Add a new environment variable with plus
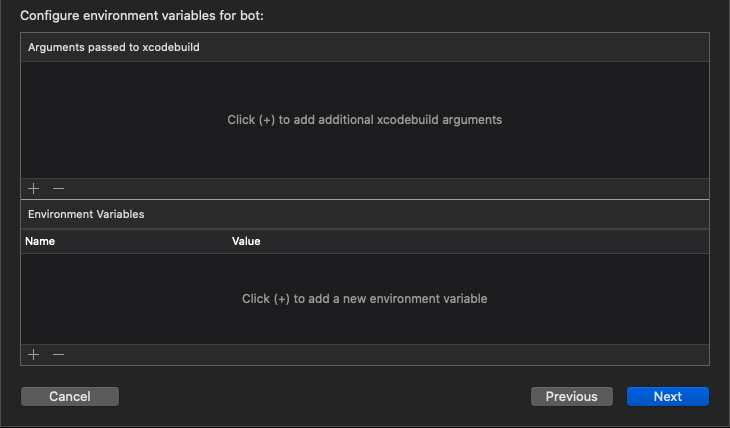 pos(34,355)
